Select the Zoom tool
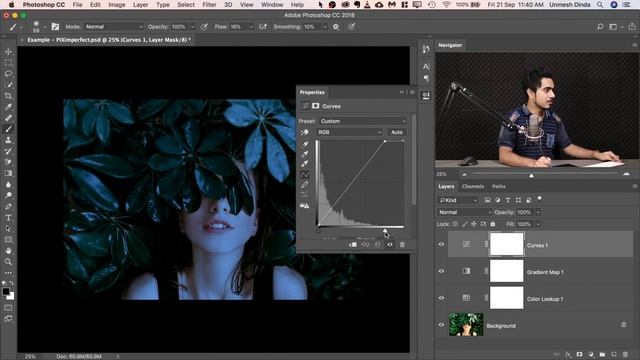 [8, 262]
